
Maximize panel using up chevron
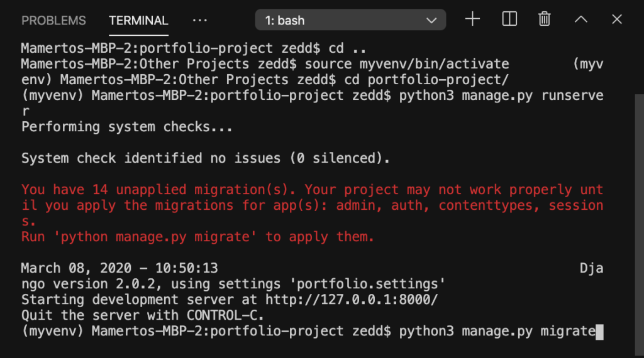coord(580,19)
